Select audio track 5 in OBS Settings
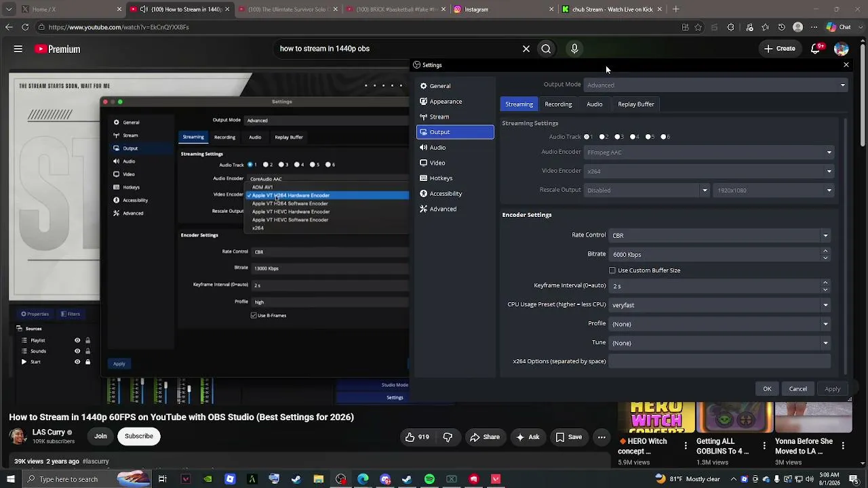Image resolution: width=868 pixels, height=488 pixels. [x=649, y=137]
